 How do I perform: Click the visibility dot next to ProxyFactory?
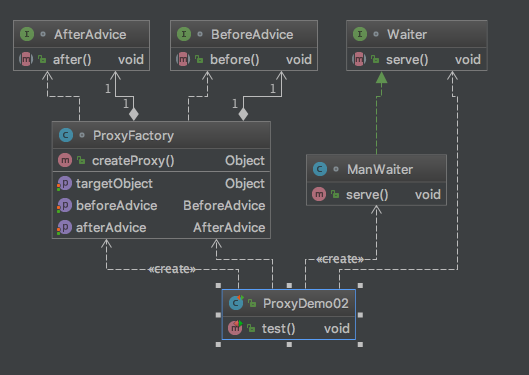(x=82, y=135)
